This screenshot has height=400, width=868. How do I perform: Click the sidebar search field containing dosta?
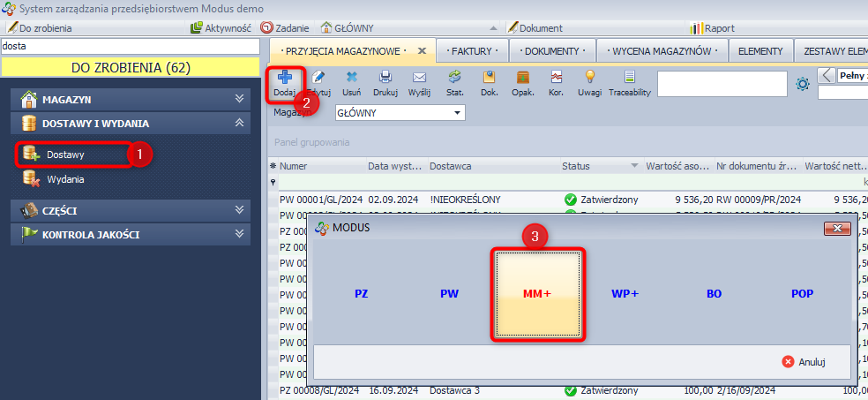pyautogui.click(x=131, y=46)
